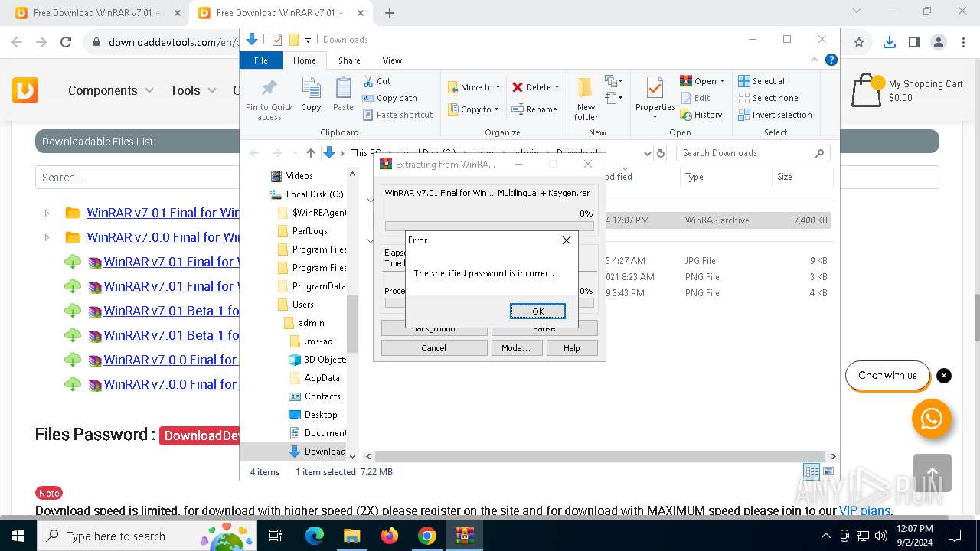The image size is (980, 551).
Task: Switch to Large icons view in status bar
Action: point(828,471)
